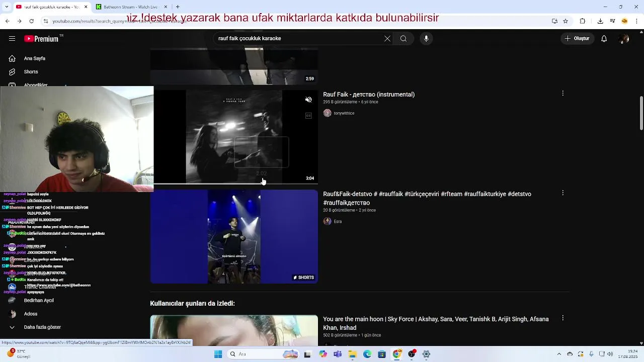Open more options for детство instrumental video
The width and height of the screenshot is (644, 362).
(x=563, y=94)
